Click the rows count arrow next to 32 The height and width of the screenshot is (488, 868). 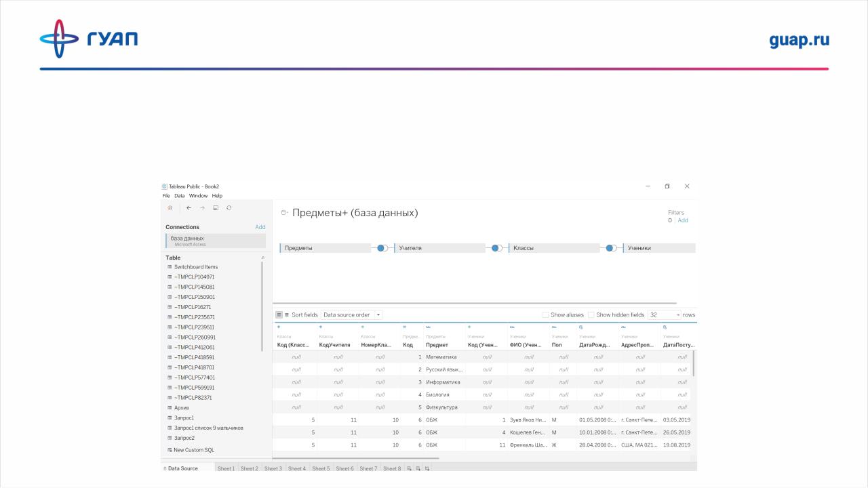[677, 315]
